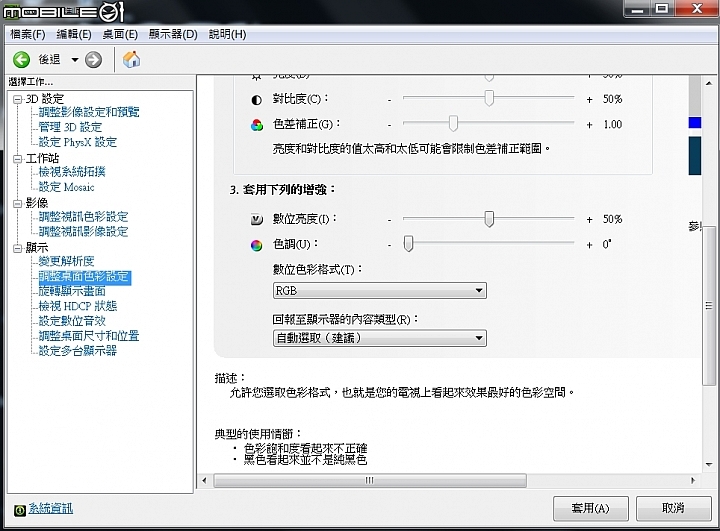Open 調整視訊影像設定 page
Viewport: 720px width, 531px height.
(x=83, y=232)
